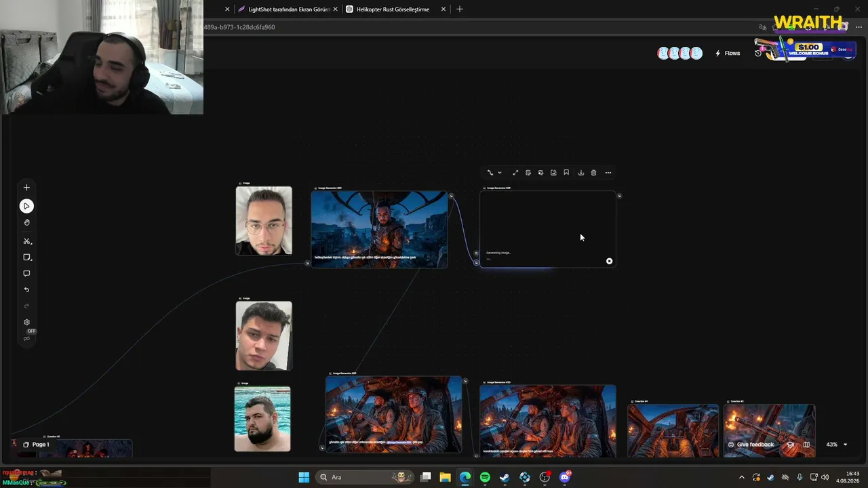
Task: Open version history clock icon
Action: pos(758,54)
